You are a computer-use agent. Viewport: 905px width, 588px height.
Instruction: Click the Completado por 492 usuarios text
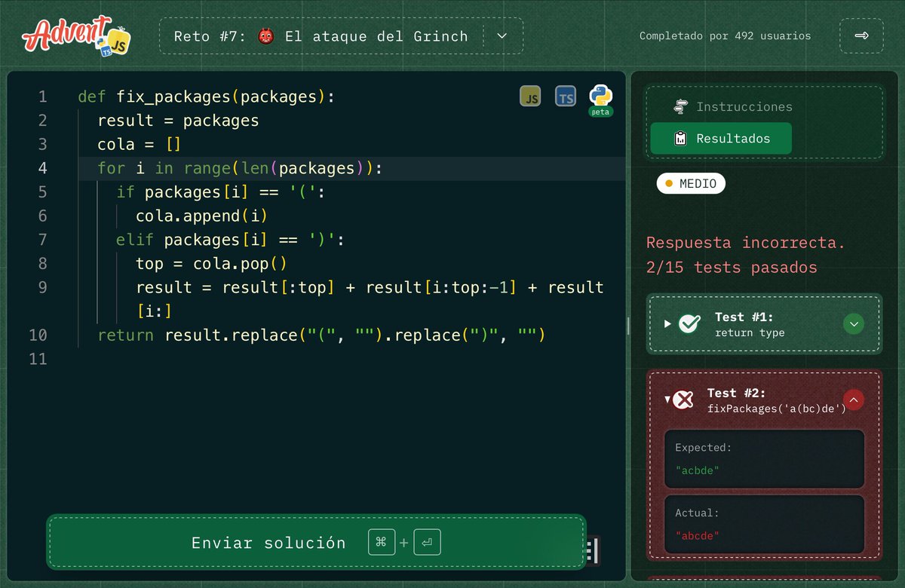tap(725, 35)
